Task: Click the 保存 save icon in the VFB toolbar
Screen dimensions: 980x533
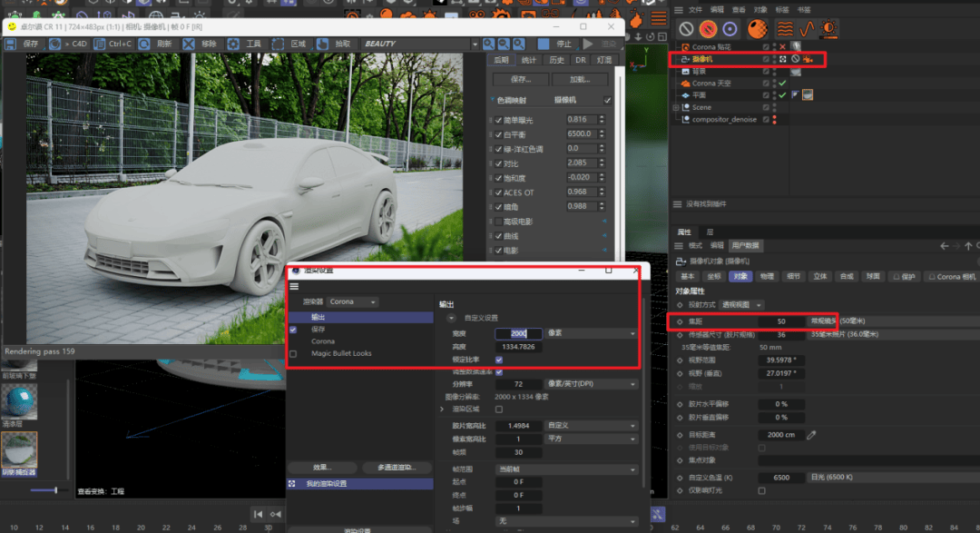Action: pyautogui.click(x=12, y=44)
